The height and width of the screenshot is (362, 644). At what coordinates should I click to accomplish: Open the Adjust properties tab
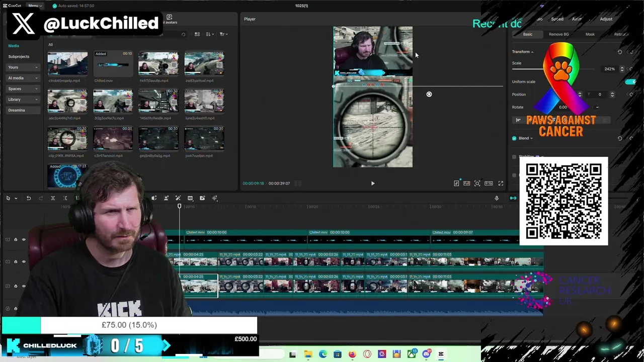(606, 19)
